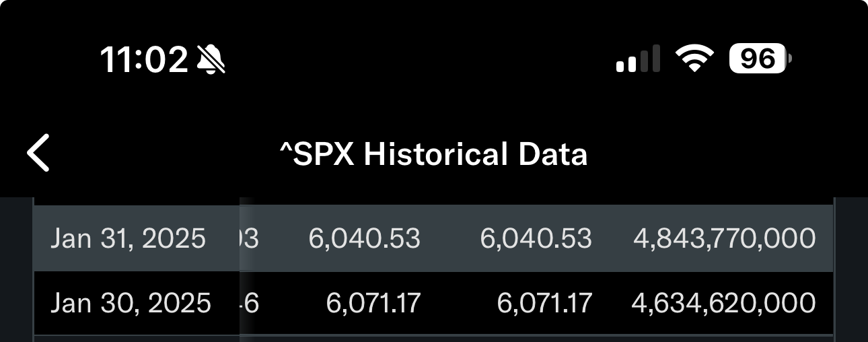Tap the silent mode bell icon

[211, 61]
